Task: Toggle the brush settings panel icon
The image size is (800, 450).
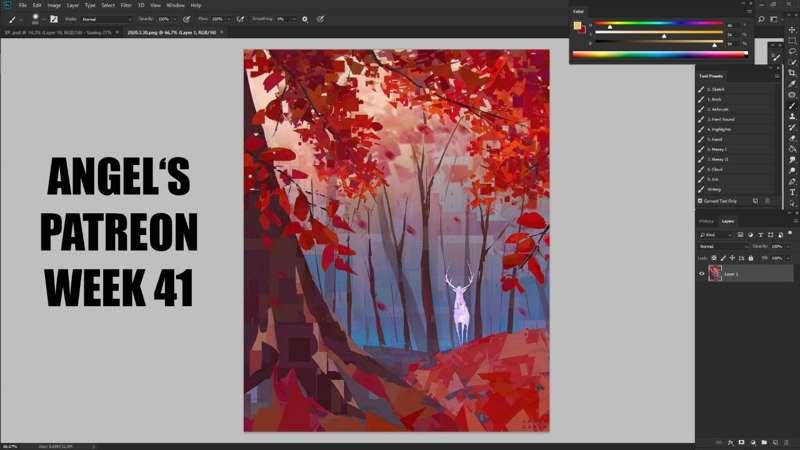Action: 54,19
